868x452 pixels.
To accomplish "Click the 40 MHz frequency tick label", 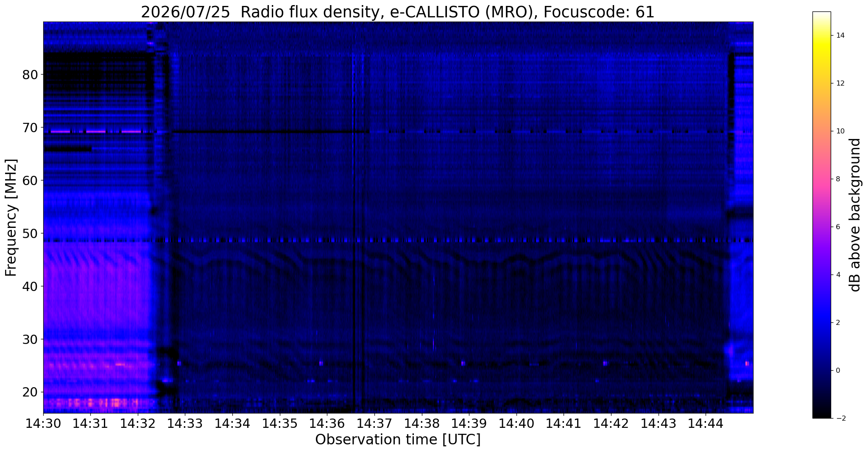I will click(x=30, y=286).
